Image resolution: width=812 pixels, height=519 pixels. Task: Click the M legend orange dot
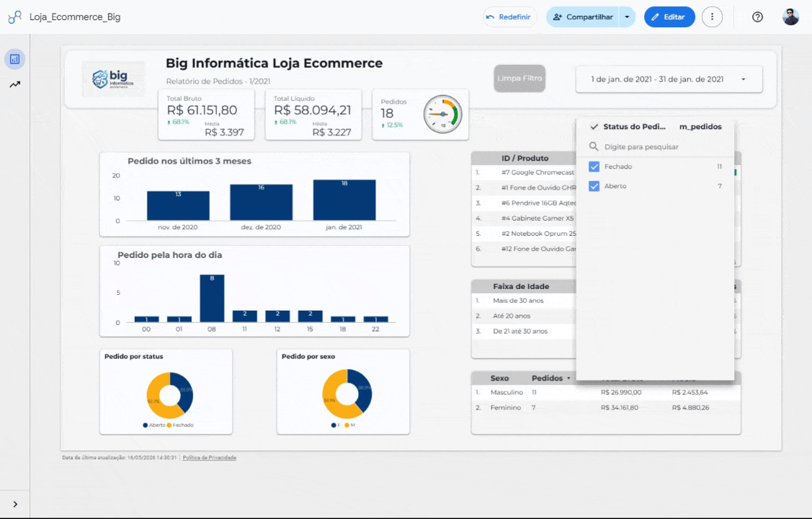[x=347, y=425]
